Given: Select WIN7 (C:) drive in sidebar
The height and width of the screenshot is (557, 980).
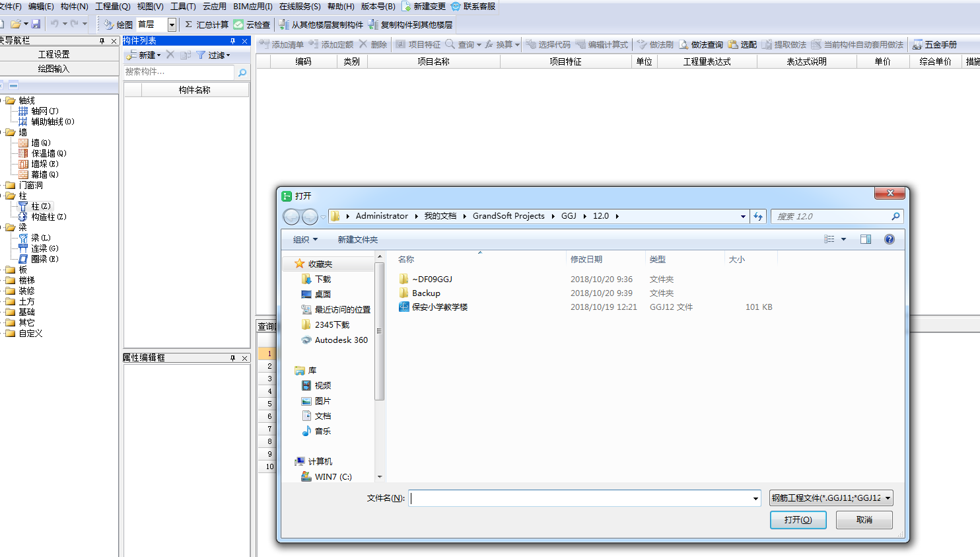Looking at the screenshot, I should (x=327, y=476).
